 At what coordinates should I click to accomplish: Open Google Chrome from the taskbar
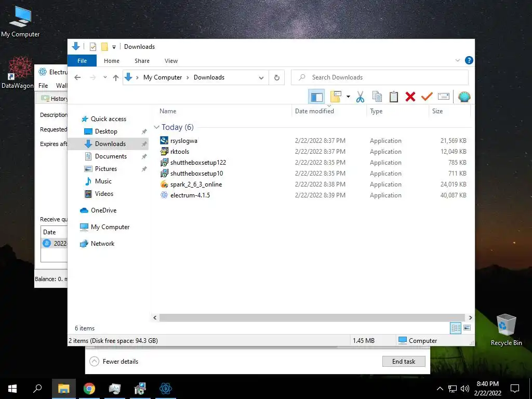tap(89, 389)
